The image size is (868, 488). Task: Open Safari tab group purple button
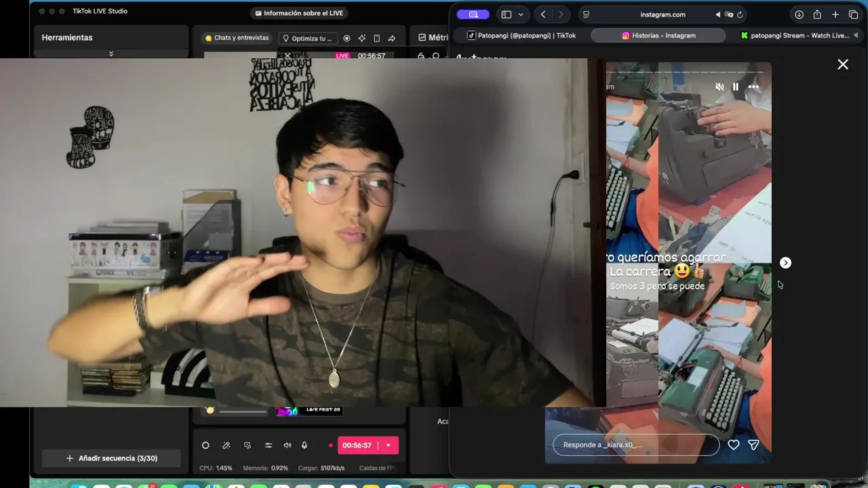(473, 14)
